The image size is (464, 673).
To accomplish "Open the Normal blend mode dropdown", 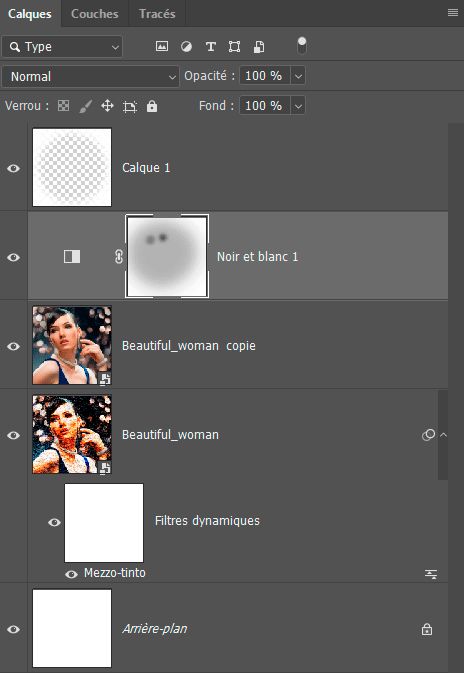I will click(91, 76).
